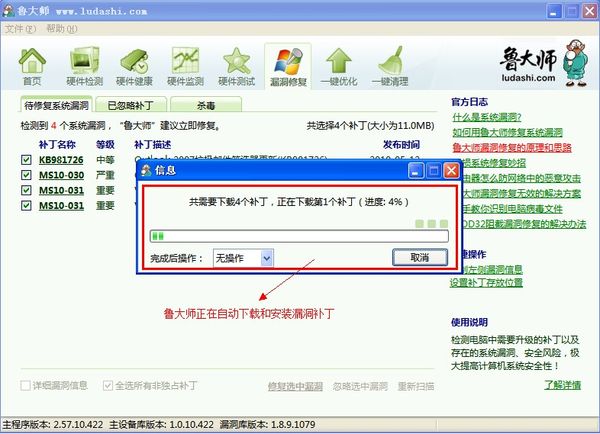Click the 补丁名称 column header
This screenshot has width=600, height=434.
point(57,144)
